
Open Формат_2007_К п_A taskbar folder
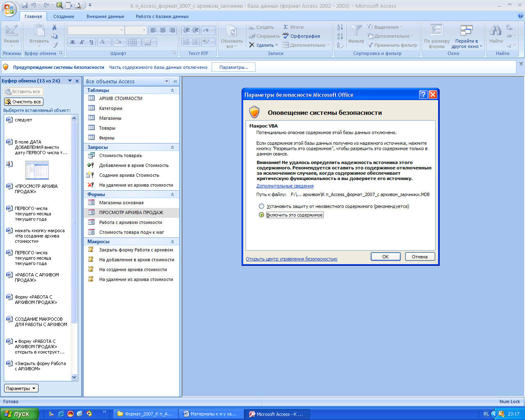[146, 414]
